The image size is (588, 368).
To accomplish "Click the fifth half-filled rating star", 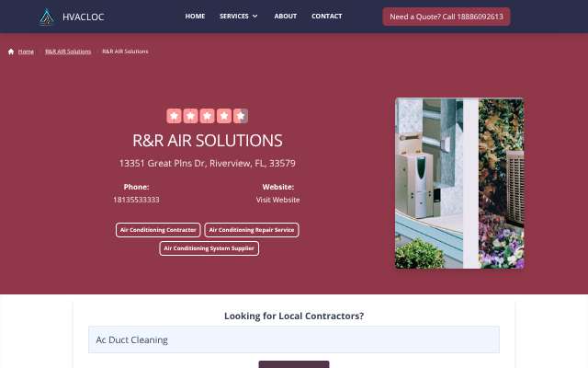I will [241, 116].
